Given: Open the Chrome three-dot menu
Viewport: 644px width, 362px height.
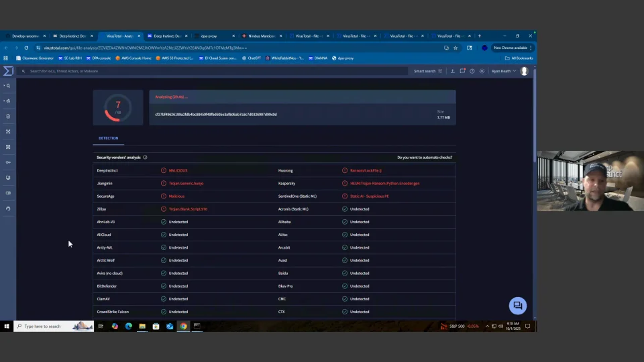Looking at the screenshot, I should tap(531, 48).
